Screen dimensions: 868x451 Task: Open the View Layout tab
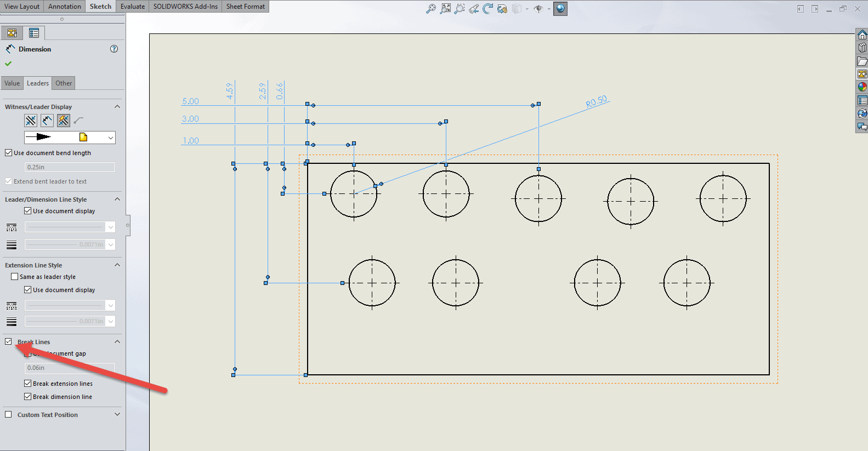pyautogui.click(x=22, y=7)
